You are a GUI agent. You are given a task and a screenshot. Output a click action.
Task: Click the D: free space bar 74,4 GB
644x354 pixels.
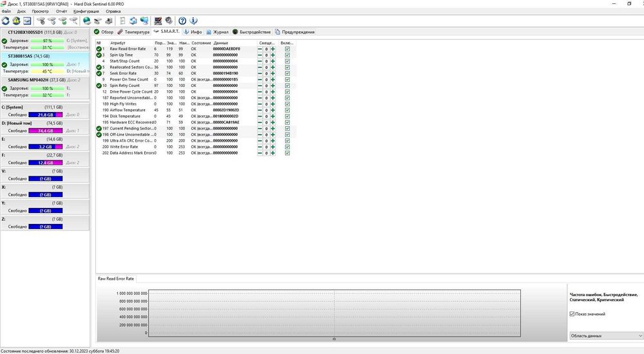pos(46,131)
